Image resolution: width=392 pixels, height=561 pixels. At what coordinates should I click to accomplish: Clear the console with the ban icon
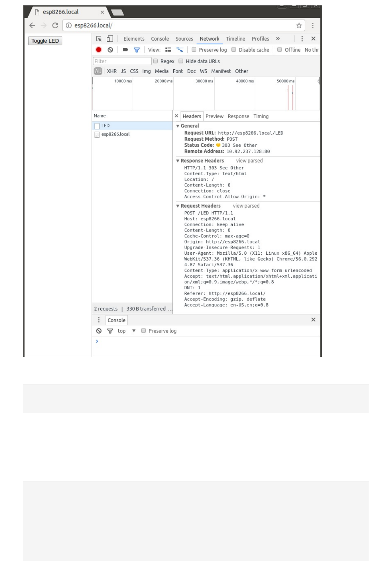(99, 331)
